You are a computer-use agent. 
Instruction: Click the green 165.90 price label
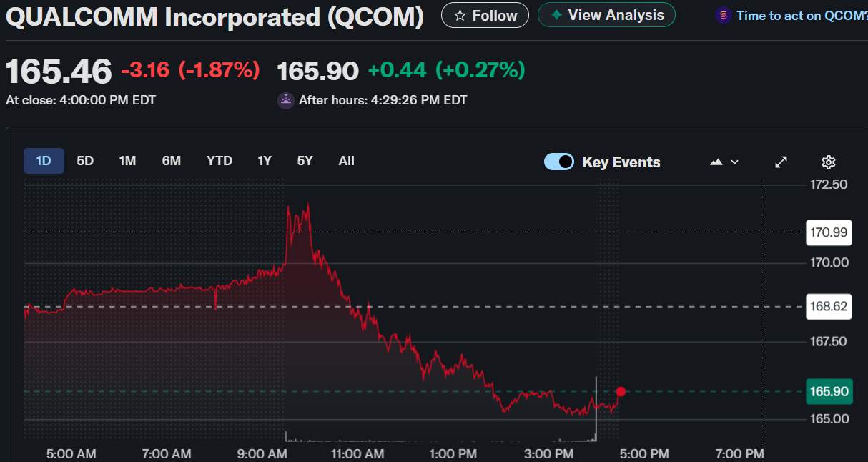pyautogui.click(x=829, y=391)
